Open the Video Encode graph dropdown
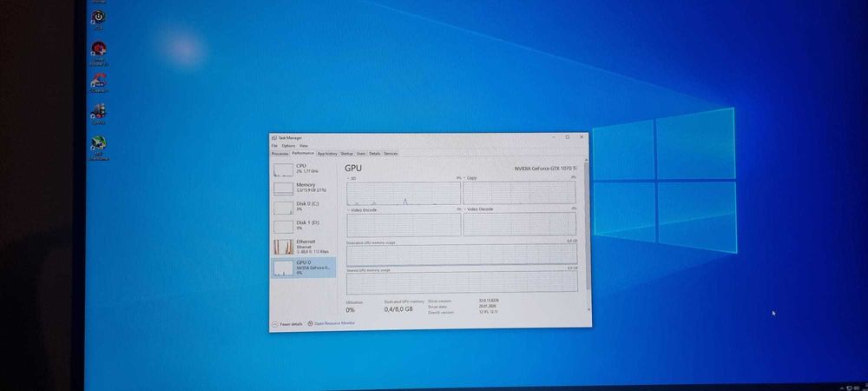This screenshot has width=868, height=391. click(x=363, y=210)
